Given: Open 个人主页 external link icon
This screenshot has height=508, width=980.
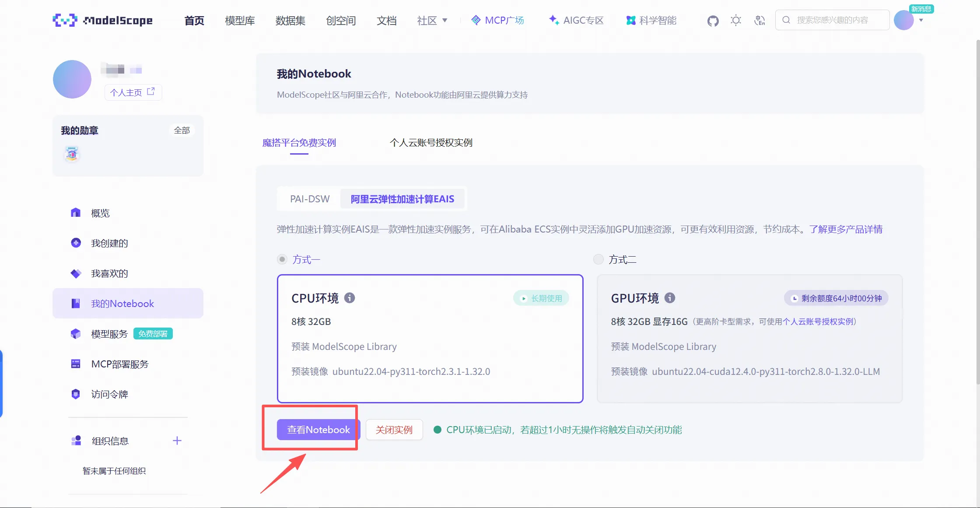Looking at the screenshot, I should click(x=151, y=92).
